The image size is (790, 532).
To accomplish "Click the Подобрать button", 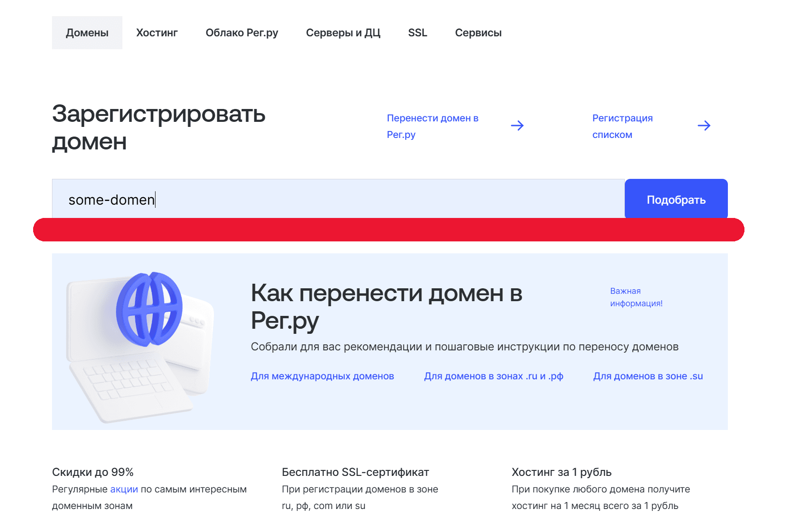I will pos(676,199).
